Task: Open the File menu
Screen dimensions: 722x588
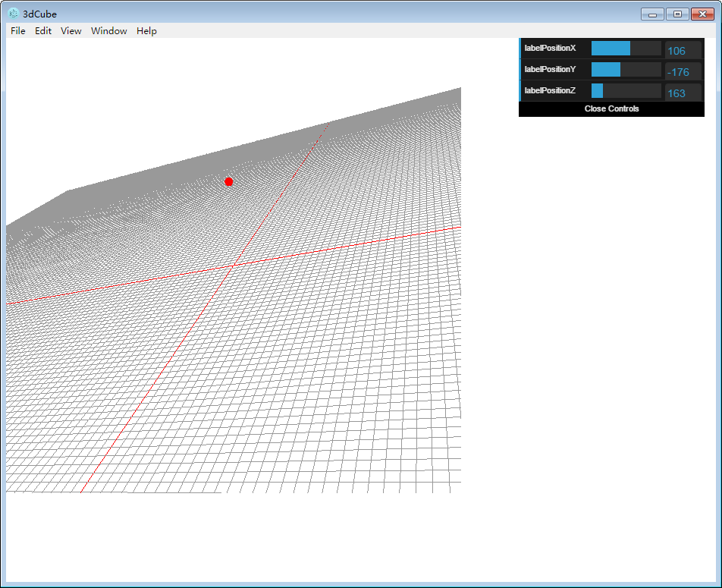Action: (18, 31)
